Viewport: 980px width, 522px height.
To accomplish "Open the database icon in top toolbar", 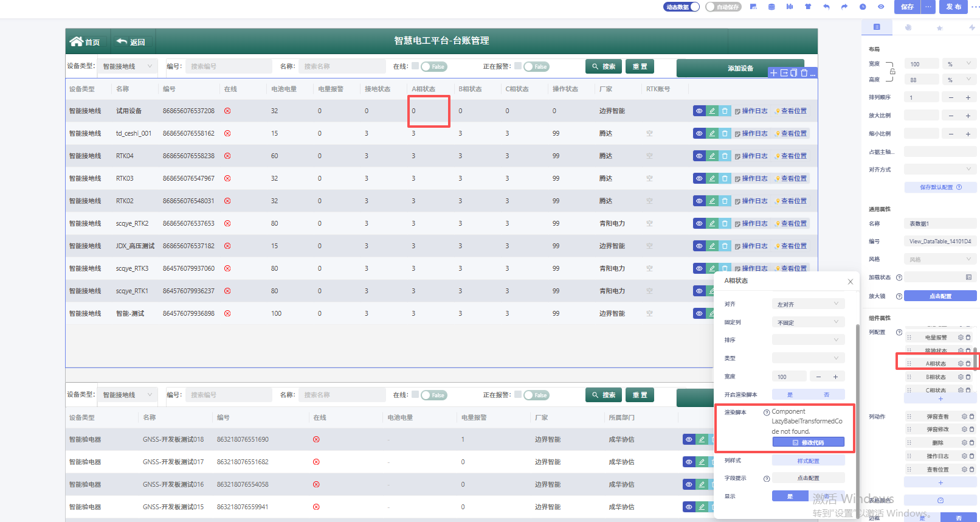I will 771,7.
